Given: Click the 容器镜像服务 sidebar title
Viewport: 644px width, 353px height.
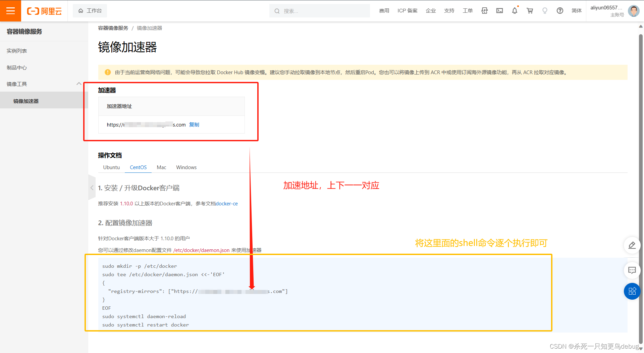Looking at the screenshot, I should click(24, 32).
